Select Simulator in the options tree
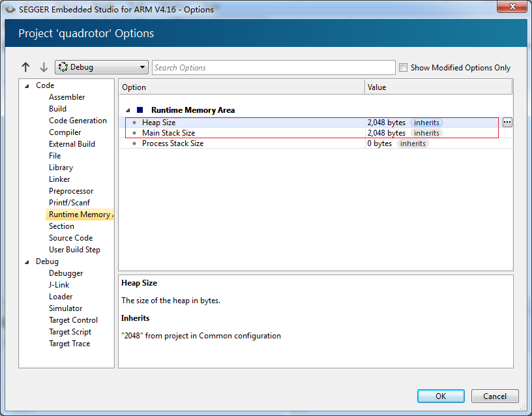This screenshot has width=532, height=416. coord(65,309)
